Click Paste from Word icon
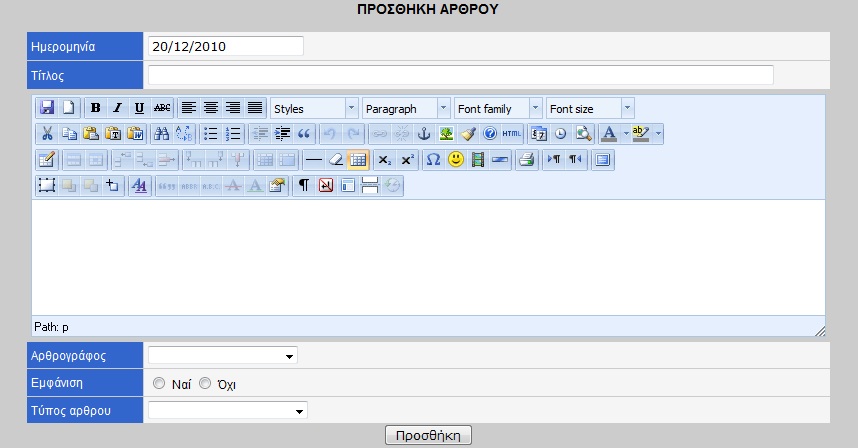This screenshot has width=858, height=448. click(135, 133)
